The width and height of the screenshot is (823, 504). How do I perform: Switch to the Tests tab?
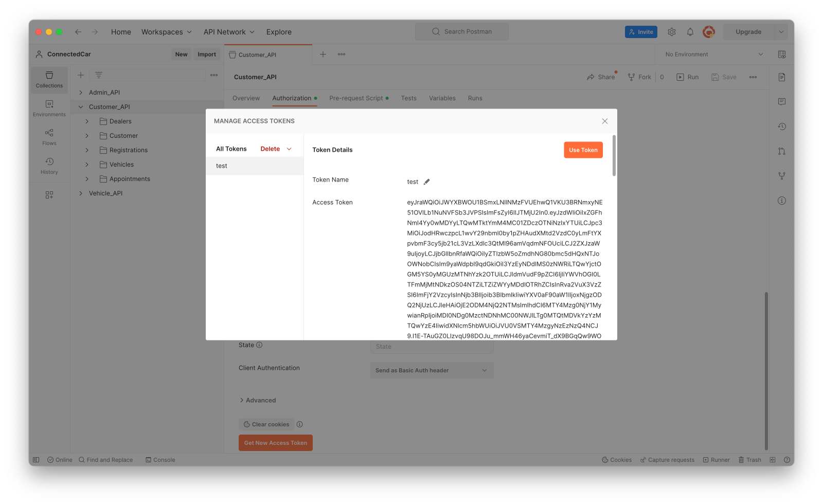click(409, 98)
